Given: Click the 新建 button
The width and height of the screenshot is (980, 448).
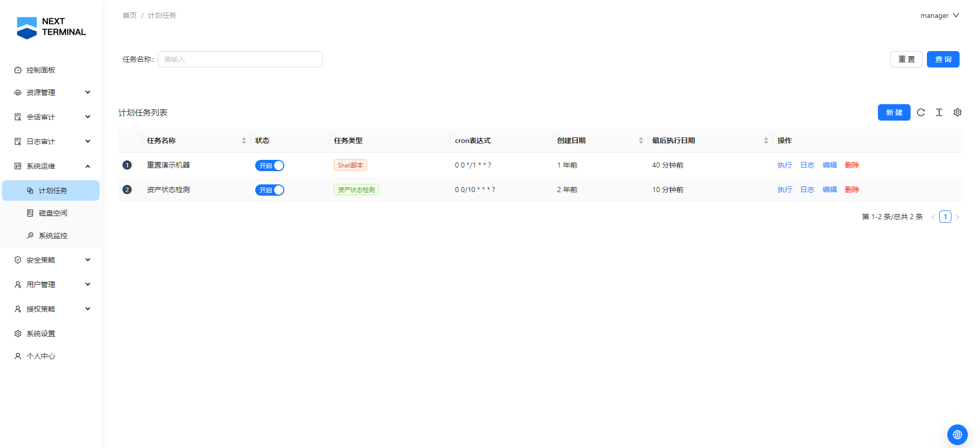Looking at the screenshot, I should point(894,112).
